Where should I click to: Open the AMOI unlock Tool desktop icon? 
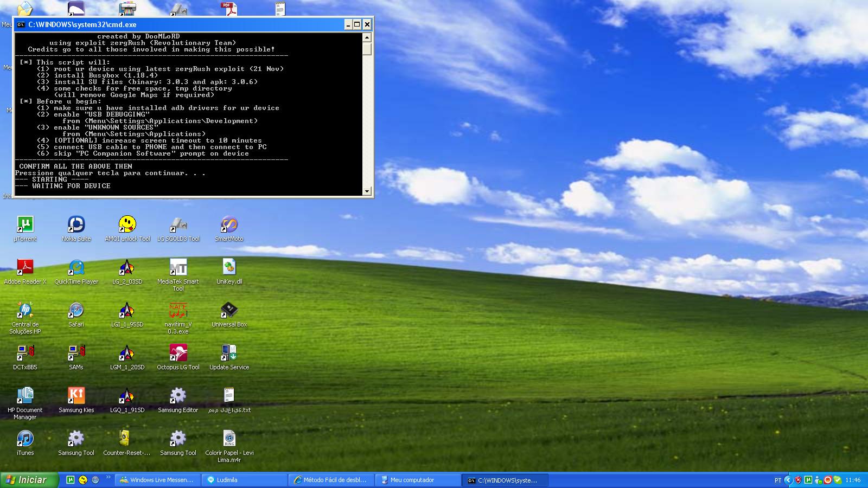pos(127,228)
